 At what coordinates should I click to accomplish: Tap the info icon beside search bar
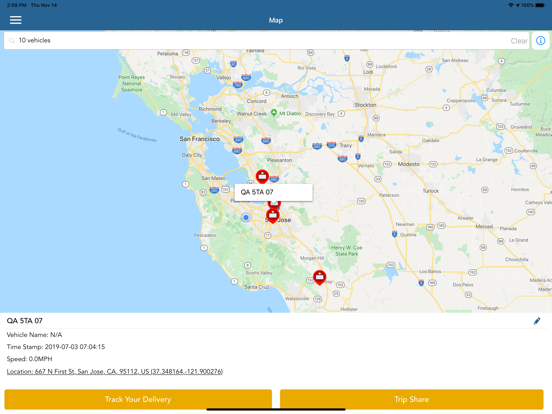tap(540, 40)
